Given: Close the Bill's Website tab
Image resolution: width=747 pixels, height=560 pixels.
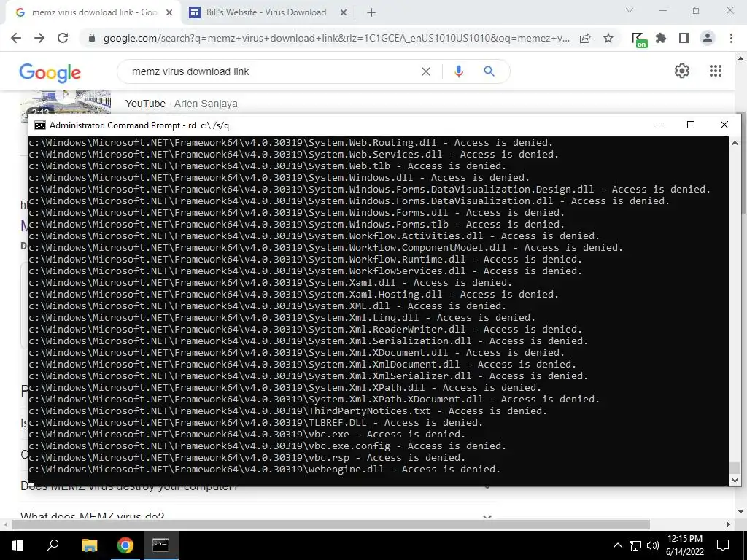Looking at the screenshot, I should 344,13.
